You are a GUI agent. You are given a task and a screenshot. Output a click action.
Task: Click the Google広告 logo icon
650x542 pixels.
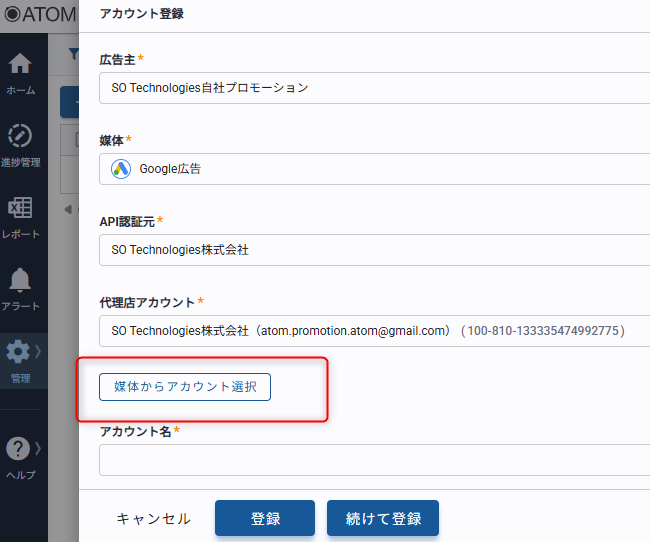pos(121,169)
